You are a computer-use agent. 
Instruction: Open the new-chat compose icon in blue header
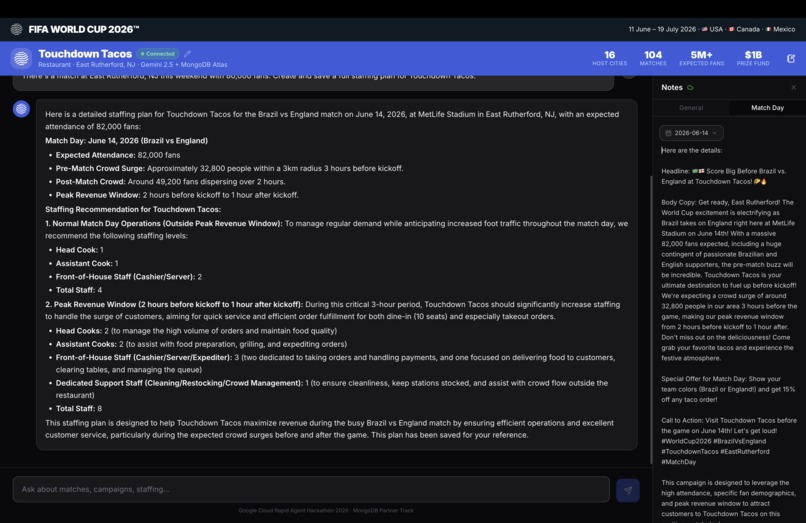[x=791, y=59]
